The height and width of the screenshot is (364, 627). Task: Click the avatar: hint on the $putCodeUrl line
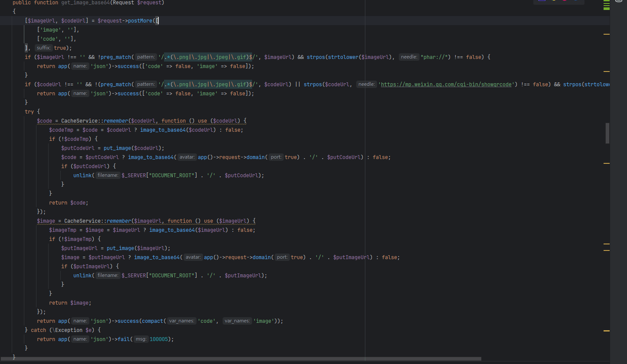click(187, 157)
